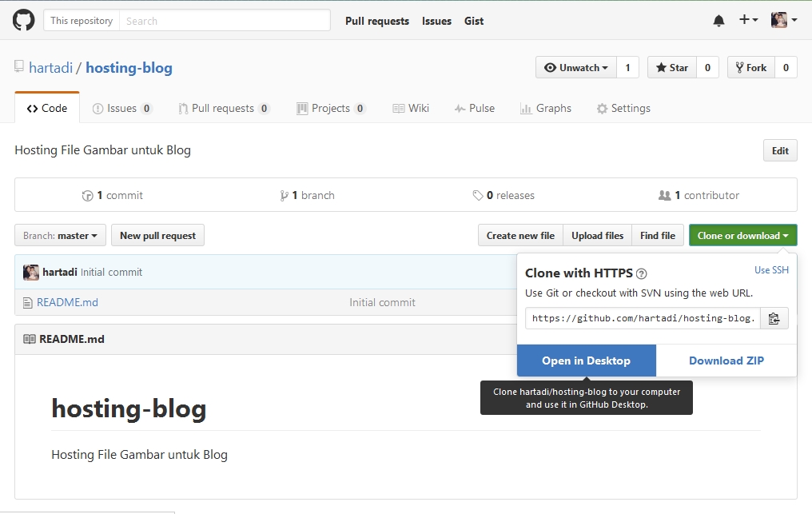Image resolution: width=812 pixels, height=514 pixels.
Task: View the 1 contributor list
Action: pyautogui.click(x=699, y=195)
